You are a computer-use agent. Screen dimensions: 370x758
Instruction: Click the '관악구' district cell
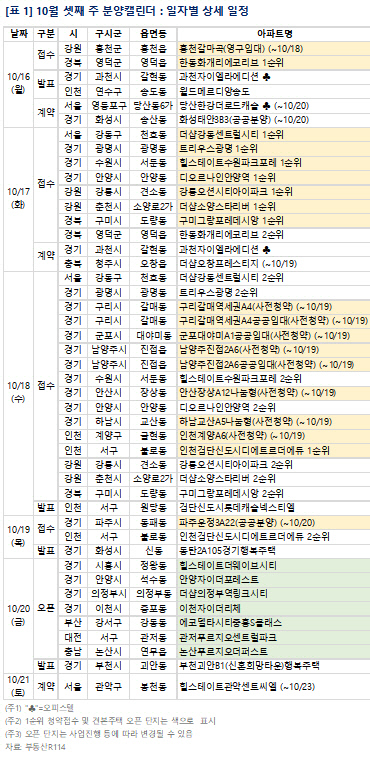(108, 686)
